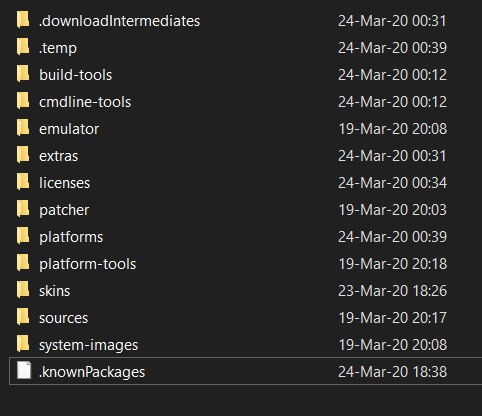Select the .temp folder icon
Screen dimensions: 482x416
point(23,46)
